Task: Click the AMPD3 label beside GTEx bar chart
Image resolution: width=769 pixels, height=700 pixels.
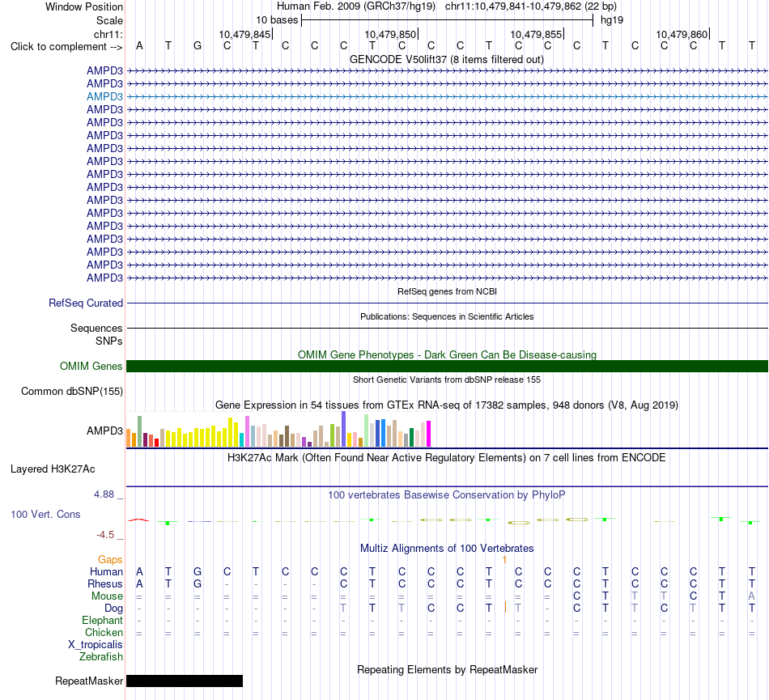Action: click(x=104, y=431)
